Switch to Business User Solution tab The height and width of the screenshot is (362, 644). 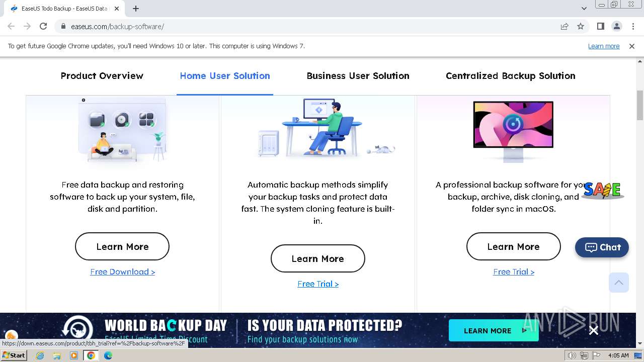point(358,76)
